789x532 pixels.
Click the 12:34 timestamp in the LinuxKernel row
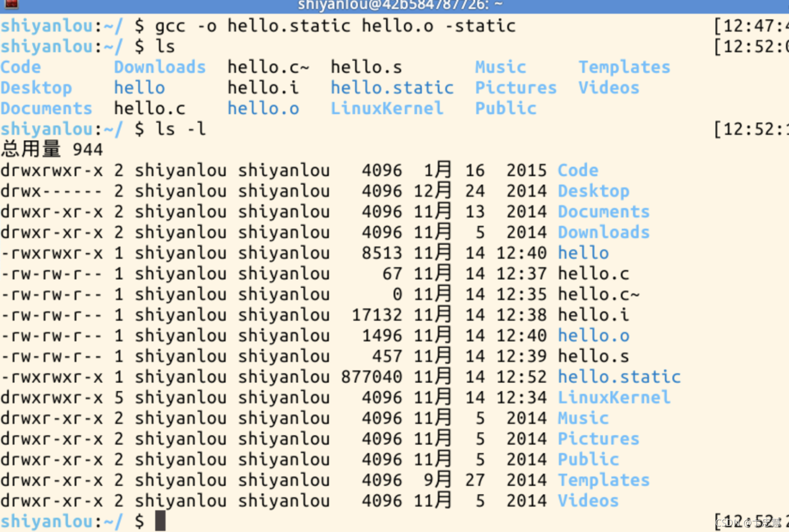coord(522,398)
